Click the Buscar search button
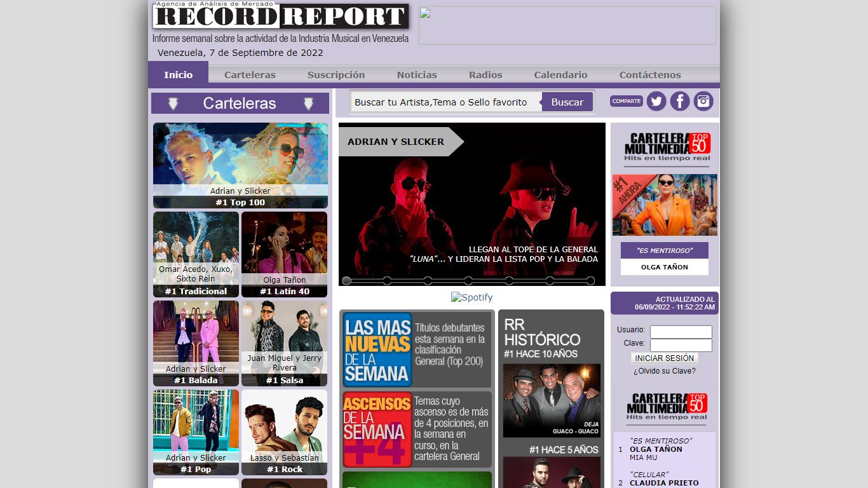This screenshot has height=488, width=868. click(x=567, y=102)
